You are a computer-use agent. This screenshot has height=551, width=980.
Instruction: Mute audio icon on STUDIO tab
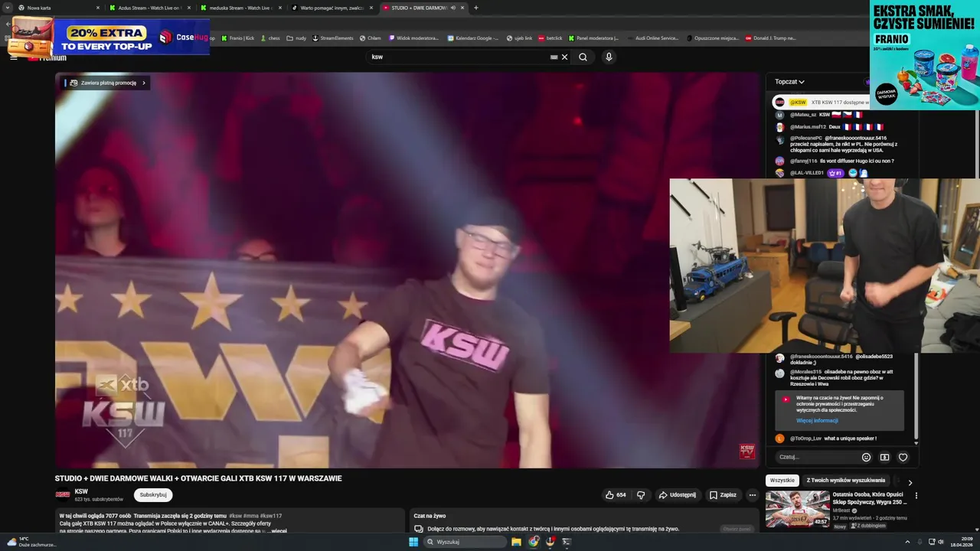tap(453, 8)
